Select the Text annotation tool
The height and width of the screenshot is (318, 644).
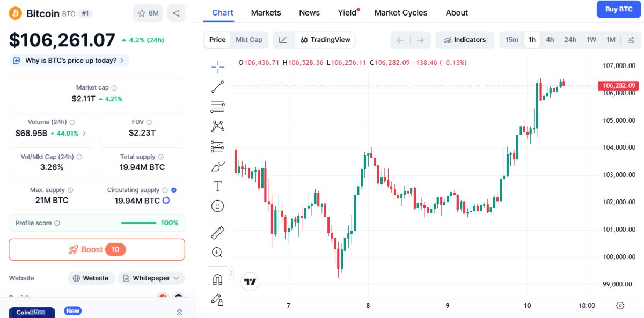point(217,186)
